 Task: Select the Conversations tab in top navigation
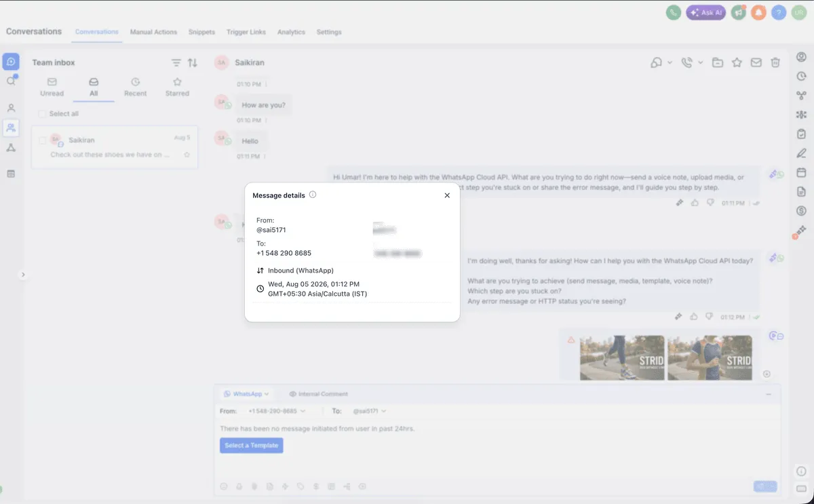tap(97, 32)
